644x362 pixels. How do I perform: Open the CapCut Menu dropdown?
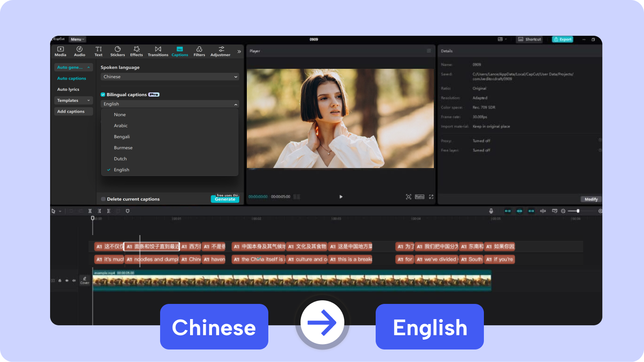click(77, 39)
